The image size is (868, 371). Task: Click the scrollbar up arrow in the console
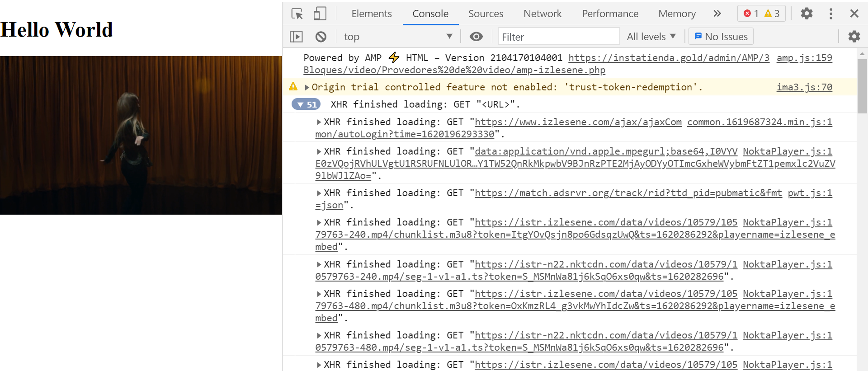pos(862,53)
